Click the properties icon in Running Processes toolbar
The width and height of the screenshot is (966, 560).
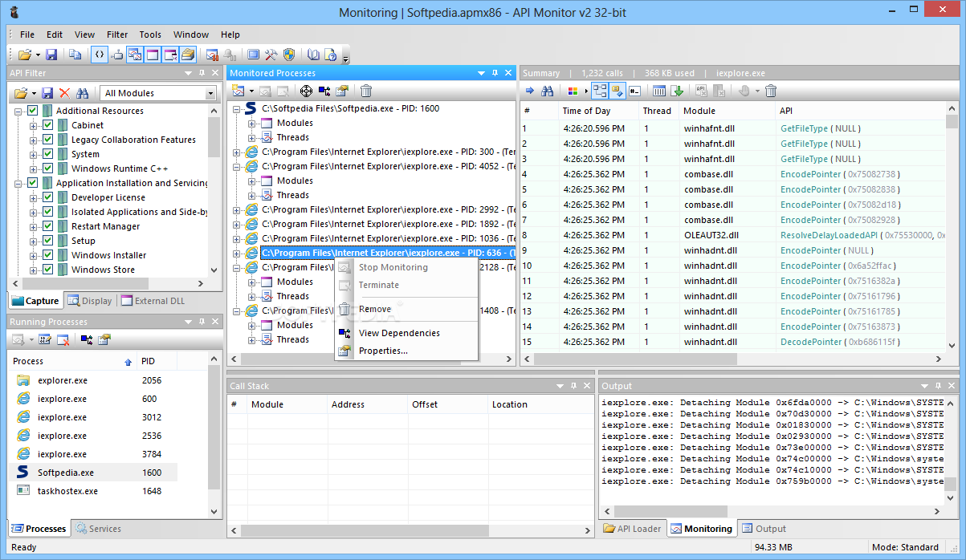104,339
